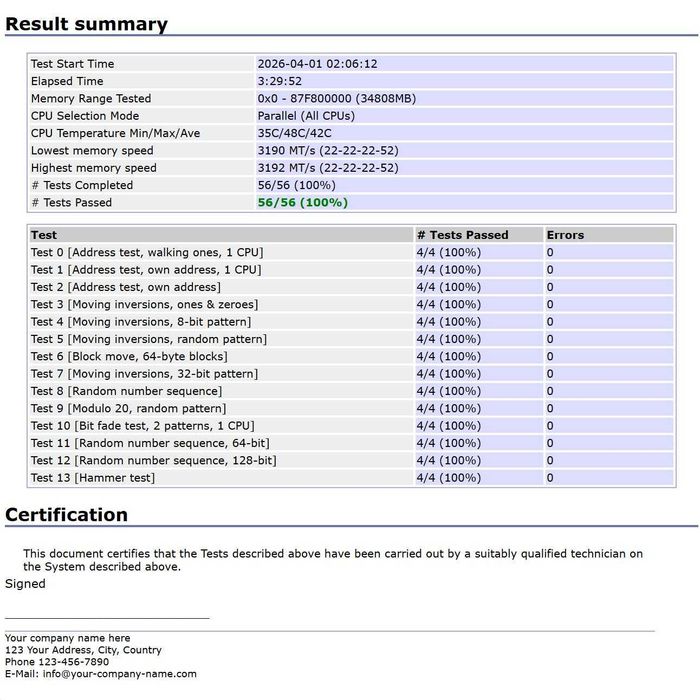Click the Errors value 0 for Test 10
This screenshot has width=700, height=700.
[550, 426]
